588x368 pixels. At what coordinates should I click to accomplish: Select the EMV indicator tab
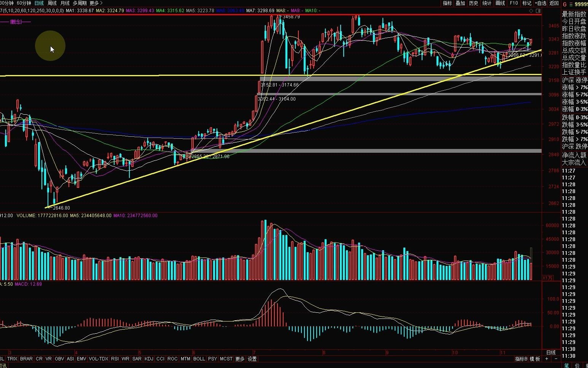pos(81,359)
